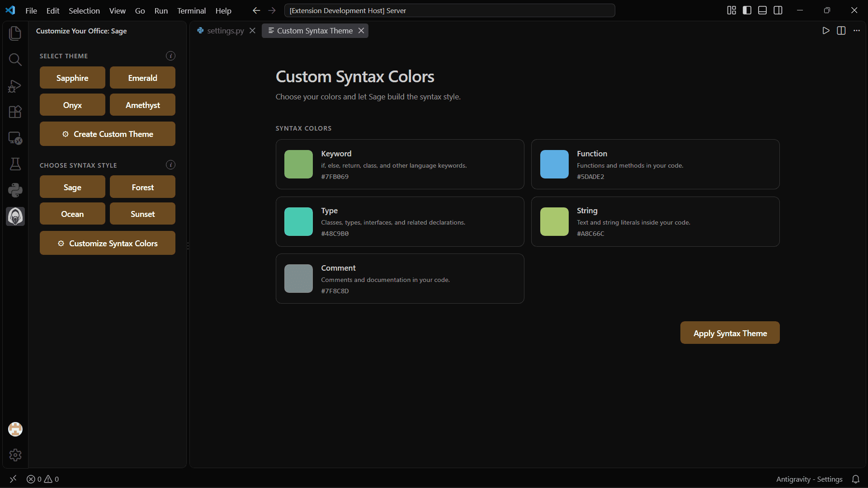
Task: Switch to Custom Syntax Theme tab
Action: point(315,31)
